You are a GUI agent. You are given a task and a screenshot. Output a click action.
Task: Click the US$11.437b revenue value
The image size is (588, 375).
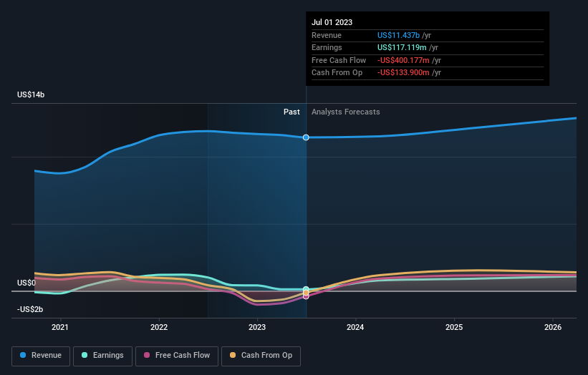[x=398, y=35]
